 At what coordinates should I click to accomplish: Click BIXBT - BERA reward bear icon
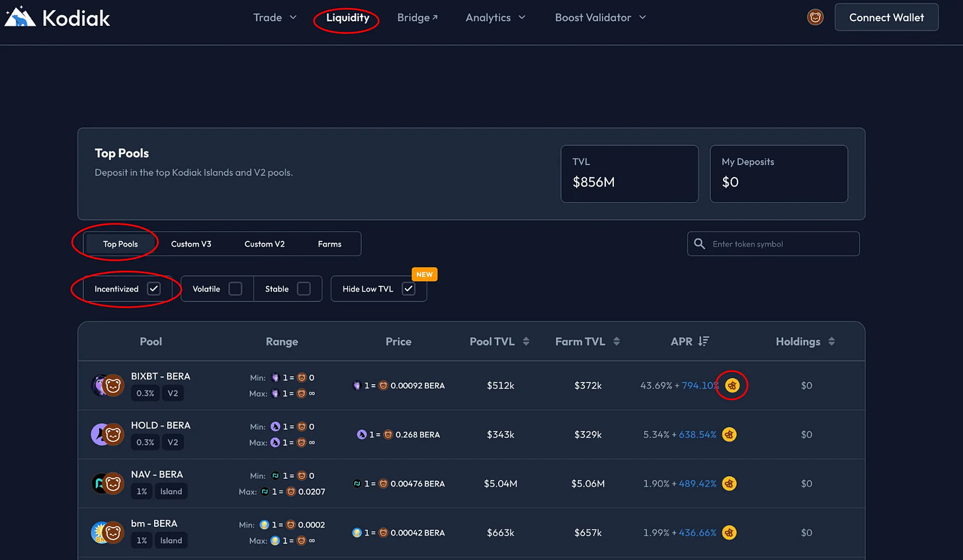[x=732, y=385]
